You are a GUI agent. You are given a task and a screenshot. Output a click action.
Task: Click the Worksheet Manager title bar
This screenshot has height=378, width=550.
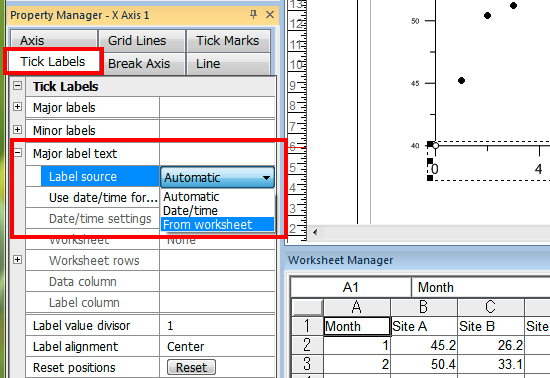(417, 260)
